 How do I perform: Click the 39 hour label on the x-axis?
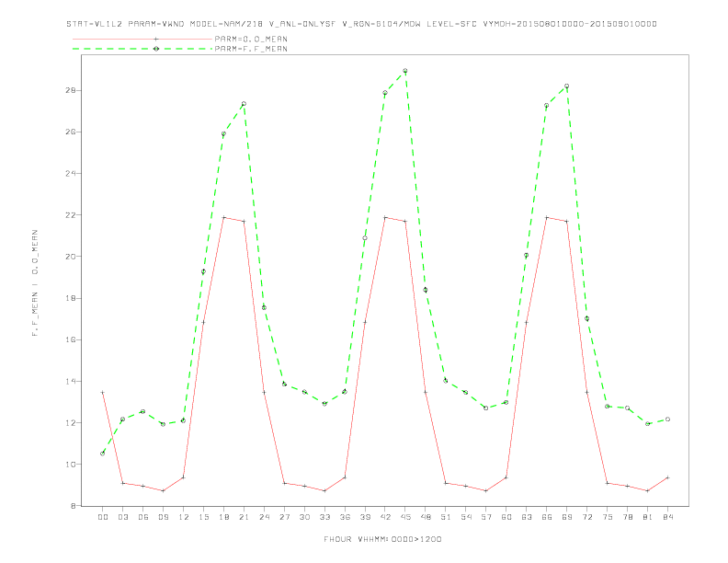pyautogui.click(x=365, y=517)
